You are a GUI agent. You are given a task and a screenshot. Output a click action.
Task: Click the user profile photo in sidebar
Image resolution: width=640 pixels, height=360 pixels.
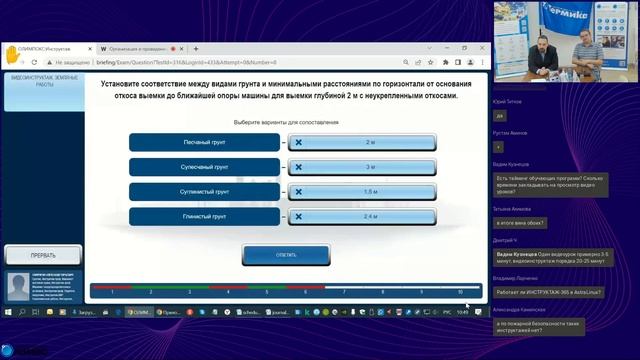(18, 287)
